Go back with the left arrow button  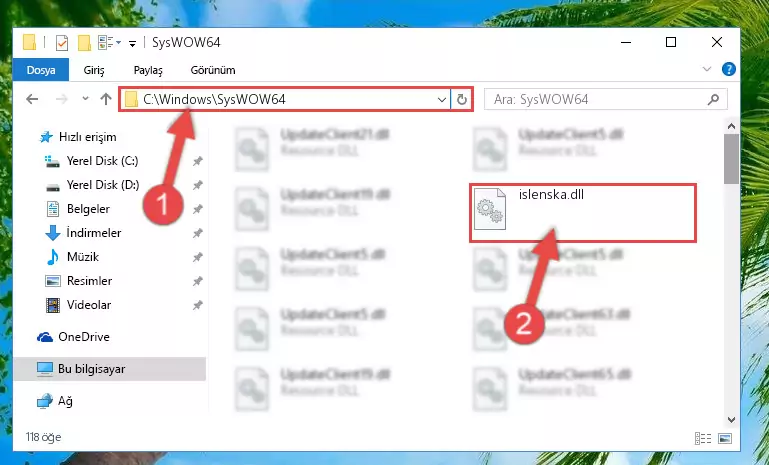[x=32, y=100]
